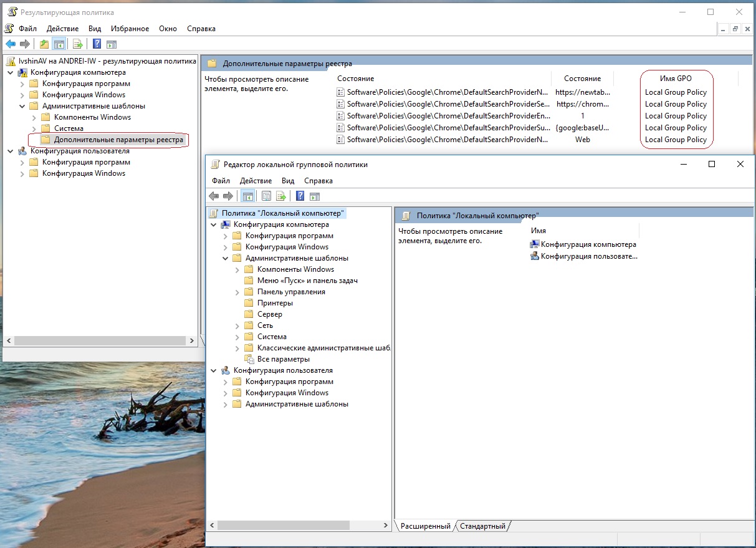Toggle console tree icon in the policy editor toolbar
This screenshot has width=756, height=548.
248,196
